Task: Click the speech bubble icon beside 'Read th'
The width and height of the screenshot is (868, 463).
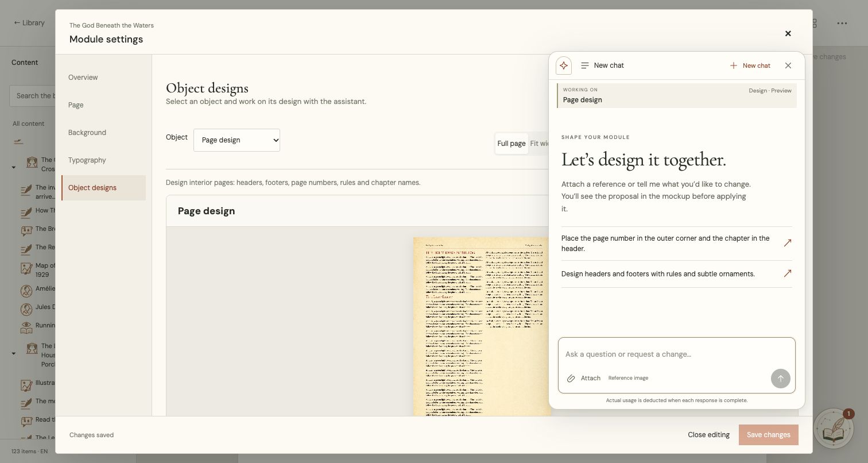Action: click(26, 421)
